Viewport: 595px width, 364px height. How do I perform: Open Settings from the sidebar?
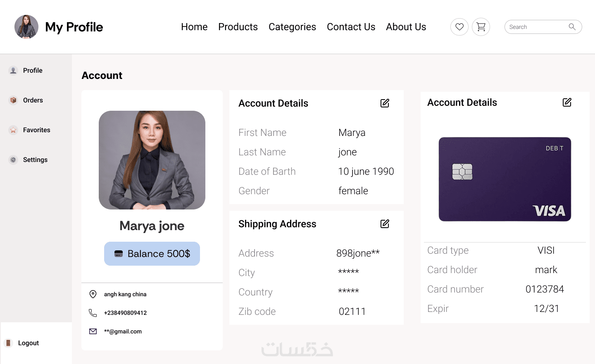pyautogui.click(x=35, y=160)
